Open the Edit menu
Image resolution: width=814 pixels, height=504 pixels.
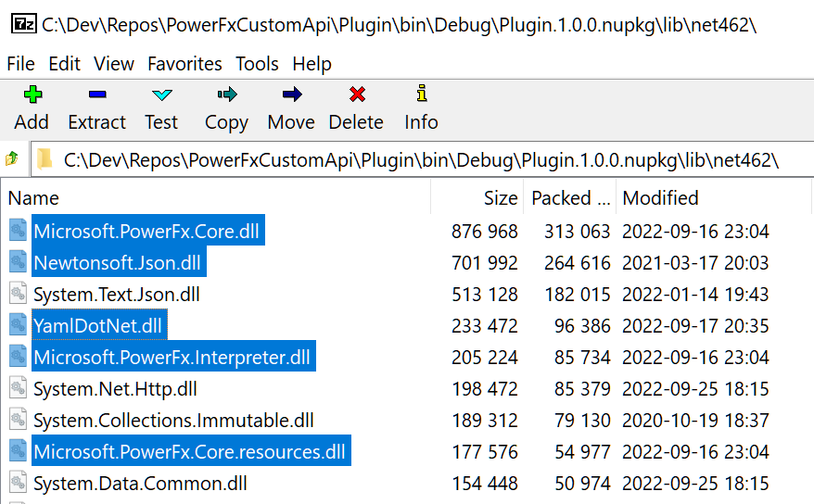point(64,64)
